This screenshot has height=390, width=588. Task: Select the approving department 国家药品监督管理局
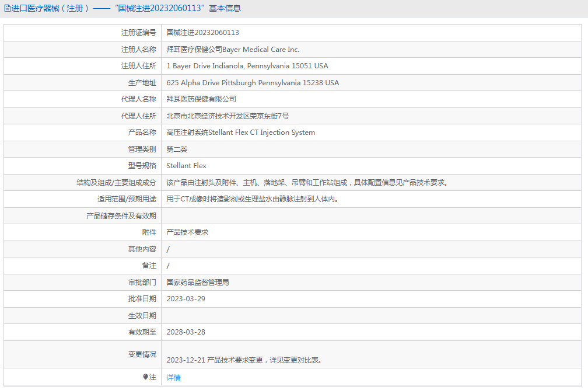(x=198, y=282)
